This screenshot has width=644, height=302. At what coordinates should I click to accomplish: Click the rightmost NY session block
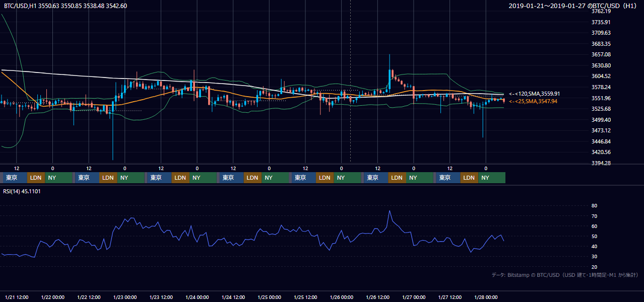[492, 178]
